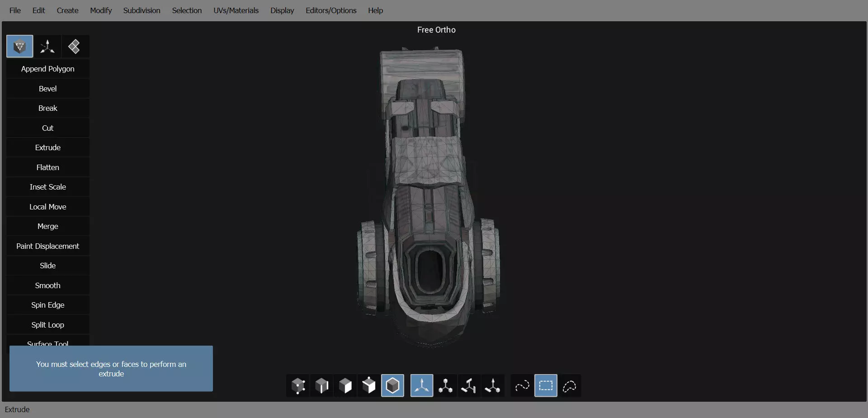
Task: Toggle the outlined hexagon cube object mode
Action: pyautogui.click(x=393, y=386)
